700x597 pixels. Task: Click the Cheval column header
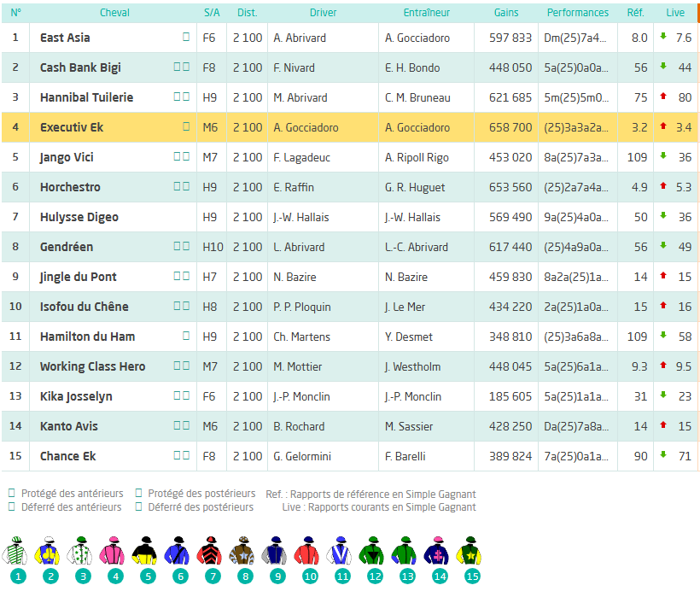point(115,13)
